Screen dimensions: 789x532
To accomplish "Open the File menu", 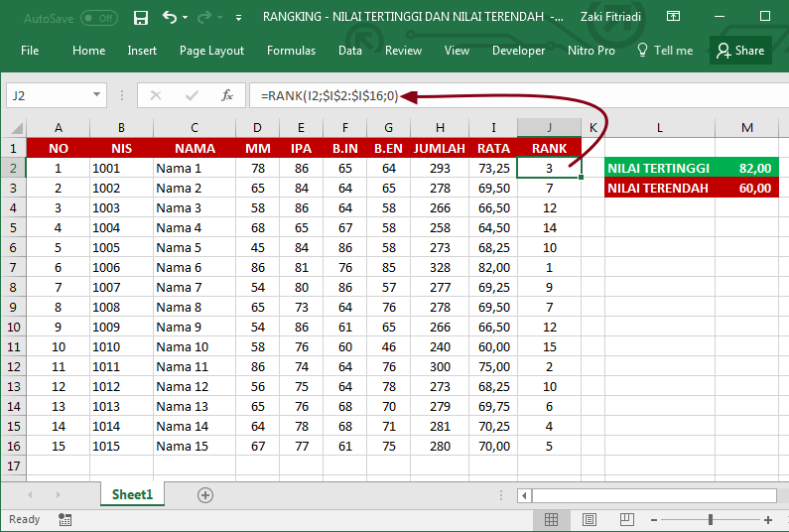I will 30,51.
